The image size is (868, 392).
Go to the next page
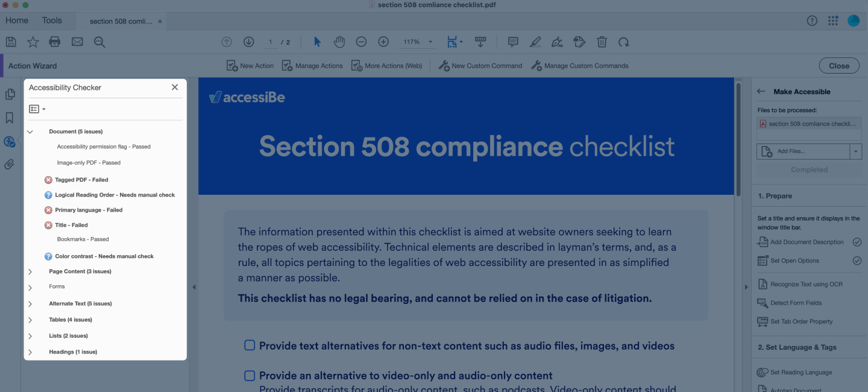(x=248, y=42)
